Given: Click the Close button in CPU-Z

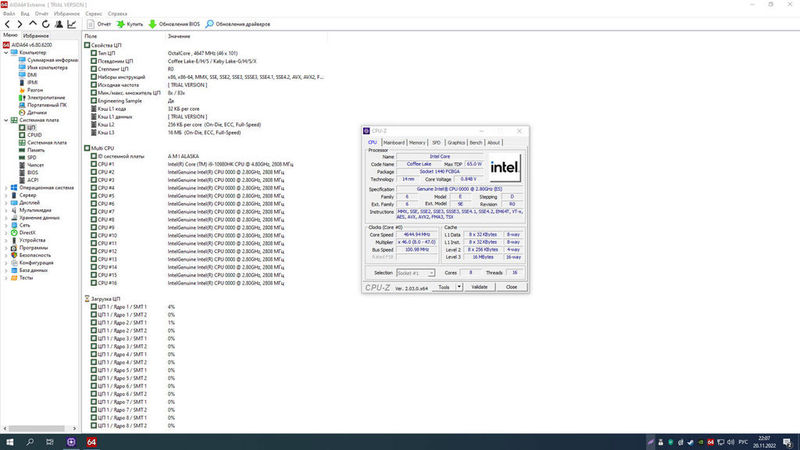Looking at the screenshot, I should 511,287.
